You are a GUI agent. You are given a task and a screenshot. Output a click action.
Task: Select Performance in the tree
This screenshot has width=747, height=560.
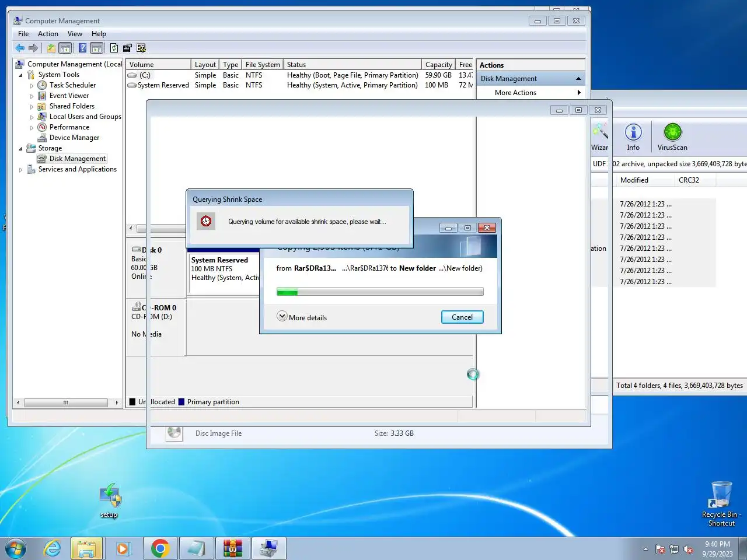69,127
